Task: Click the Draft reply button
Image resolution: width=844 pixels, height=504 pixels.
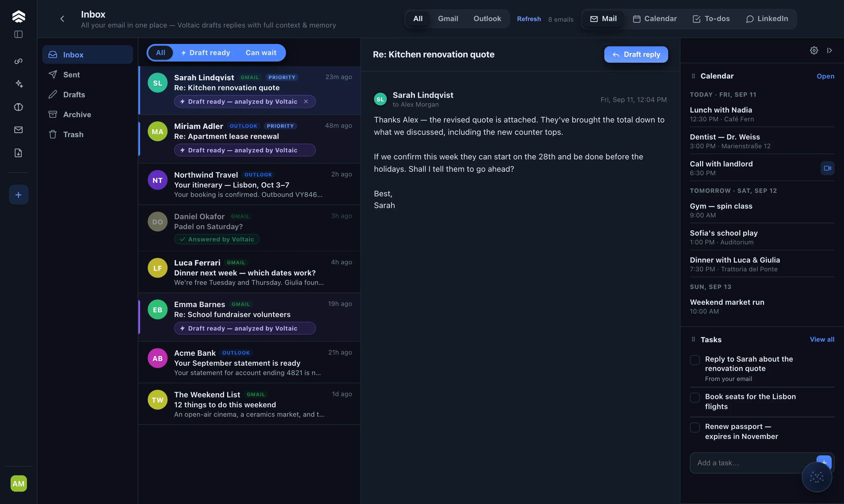Action: tap(636, 54)
